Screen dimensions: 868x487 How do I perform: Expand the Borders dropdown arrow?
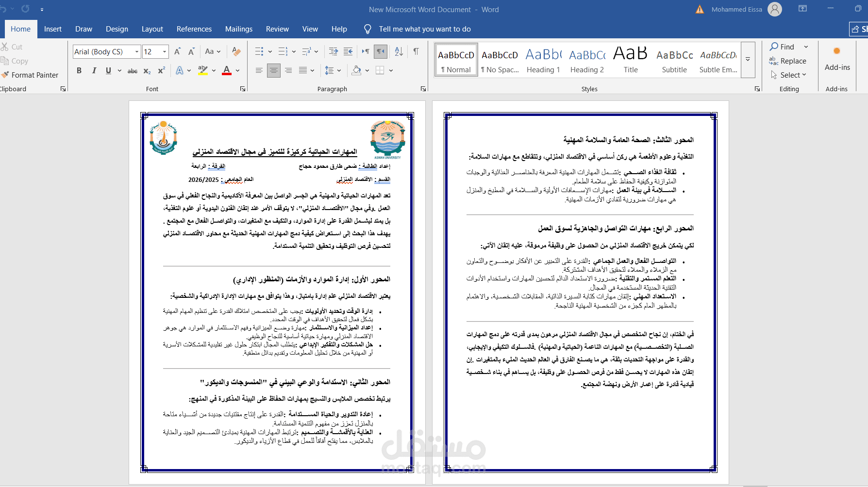[391, 70]
